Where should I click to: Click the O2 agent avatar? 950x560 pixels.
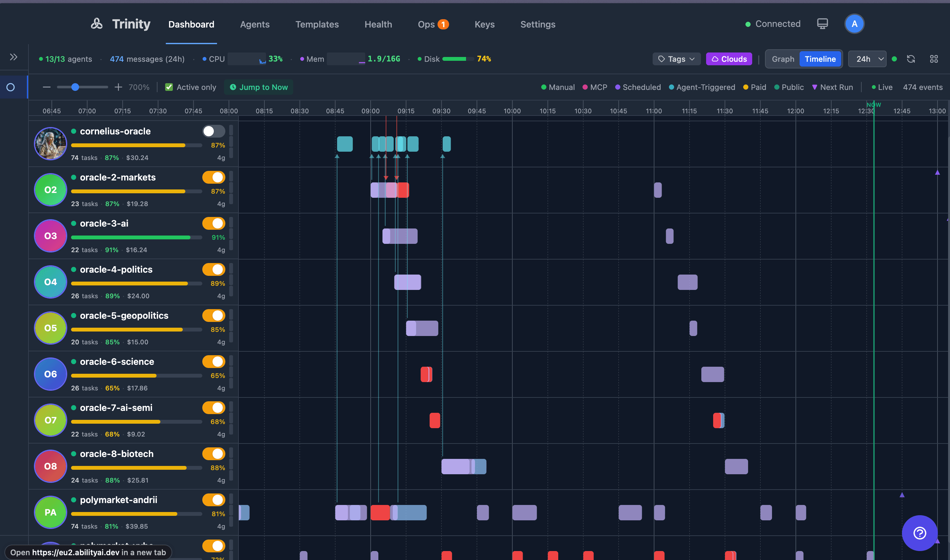click(50, 190)
